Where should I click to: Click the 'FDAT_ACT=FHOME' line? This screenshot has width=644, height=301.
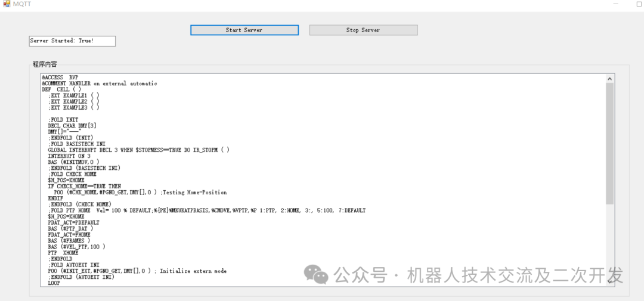tap(69, 235)
